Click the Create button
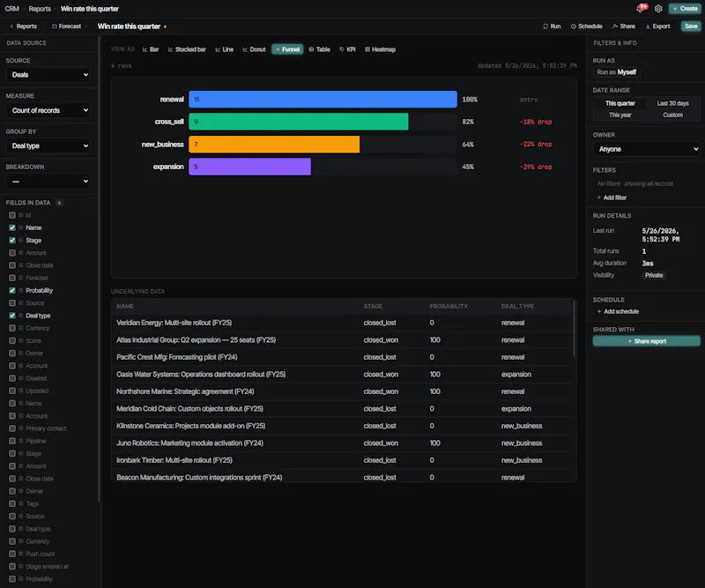 [x=685, y=9]
